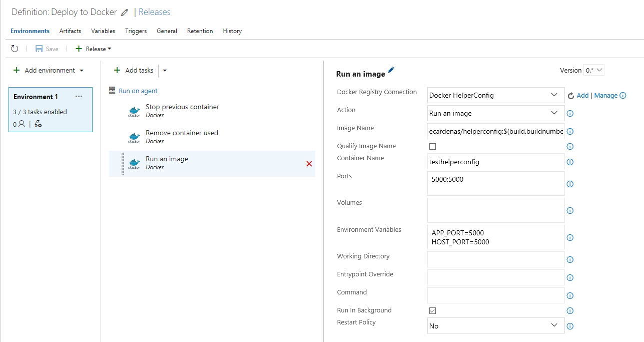
Task: Click the deployment conditions icon in Environment 1
Action: point(38,124)
